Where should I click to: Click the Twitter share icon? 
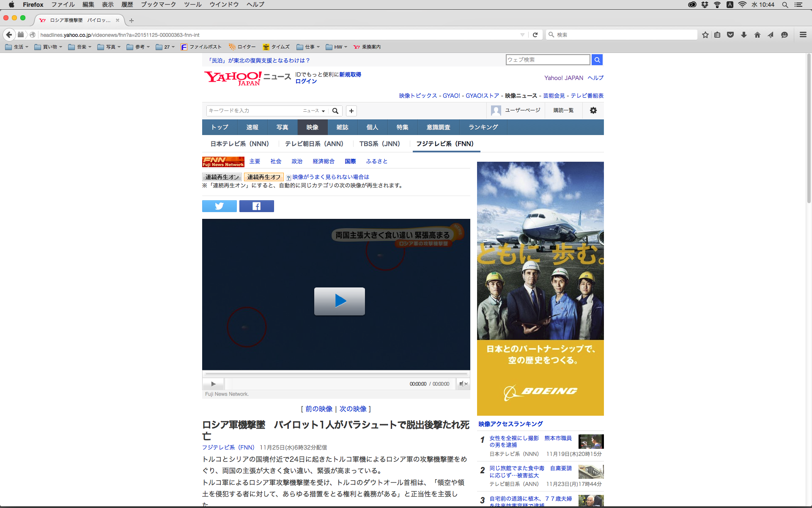click(x=219, y=206)
